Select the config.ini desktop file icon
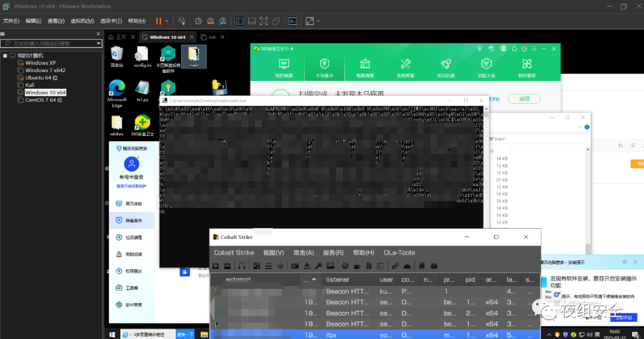Image resolution: width=644 pixels, height=339 pixels. click(x=143, y=57)
